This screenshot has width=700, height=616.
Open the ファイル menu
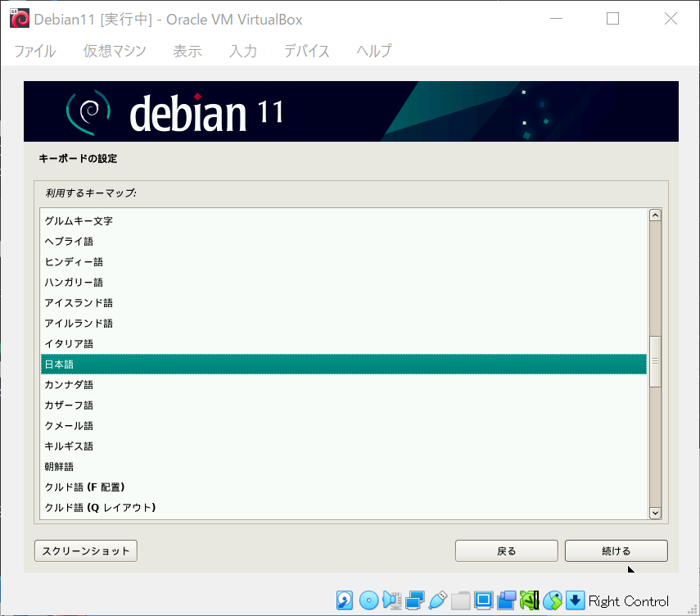click(x=35, y=51)
